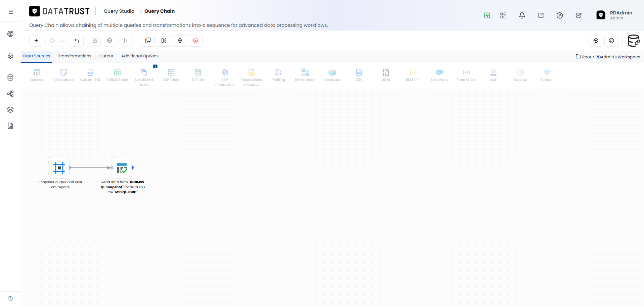
Task: Select the SalesForce data source
Action: (440, 75)
